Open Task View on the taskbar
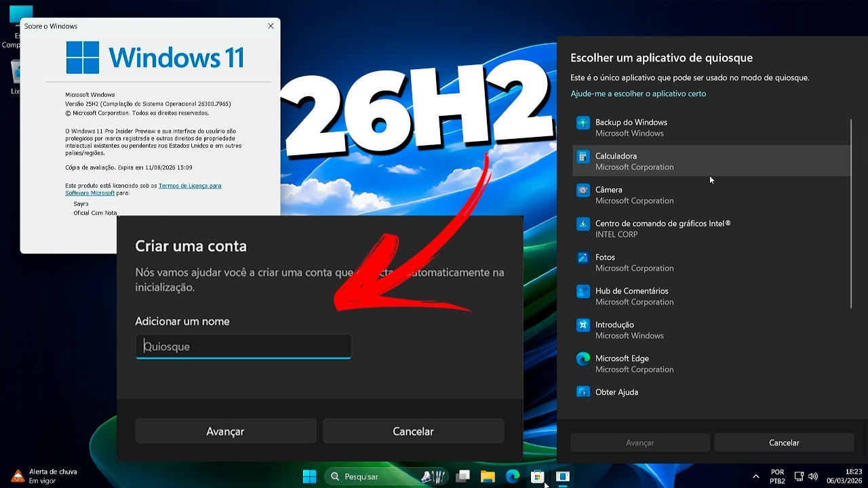 [463, 476]
